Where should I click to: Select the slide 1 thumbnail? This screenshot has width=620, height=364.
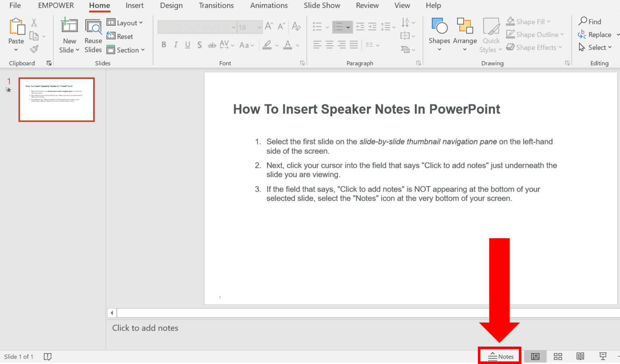[56, 99]
